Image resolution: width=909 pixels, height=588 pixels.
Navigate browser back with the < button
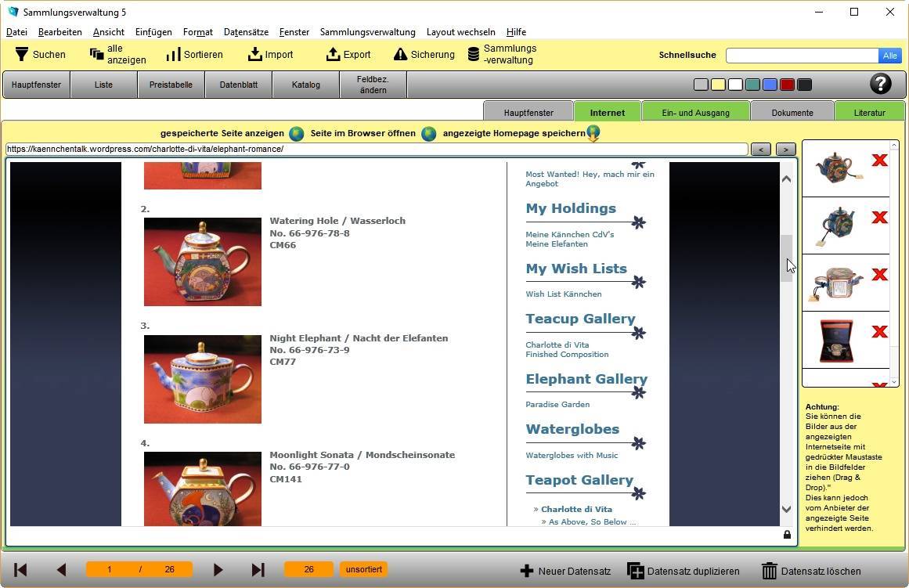[x=760, y=150]
